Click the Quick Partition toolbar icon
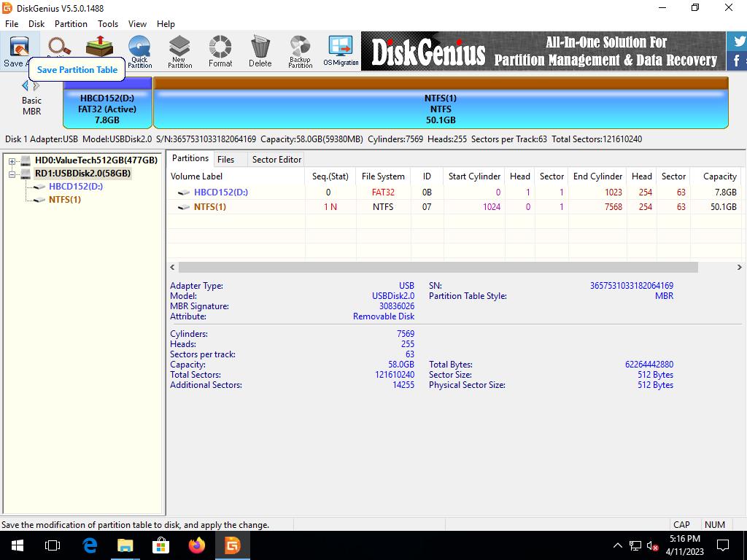Viewport: 747px width, 560px height. [139, 52]
